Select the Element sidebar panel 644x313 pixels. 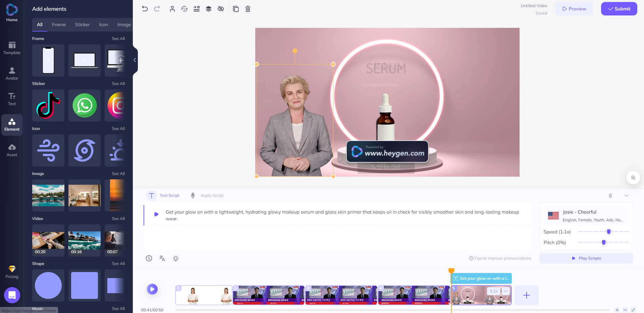[x=12, y=125]
